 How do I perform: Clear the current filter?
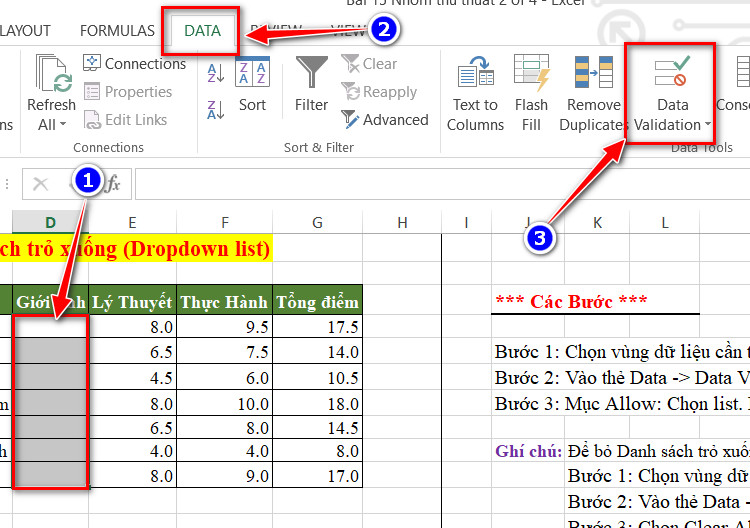pos(369,63)
